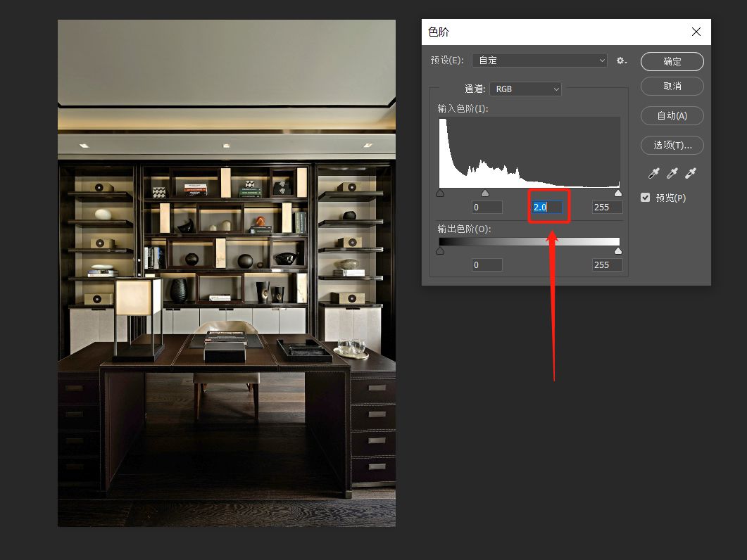Screen dimensions: 747x560
Task: Click the output levels 255 field
Action: (607, 265)
